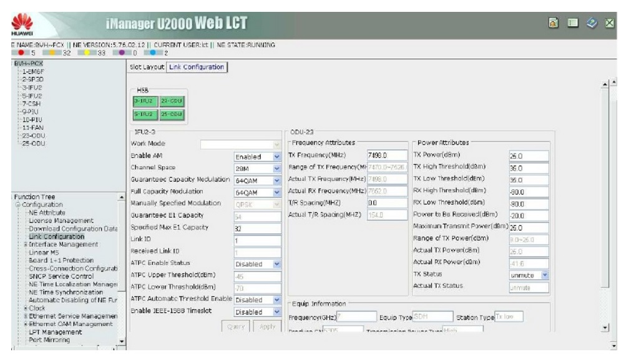Click Specified Max E1 Capacity field
644x354 pixels.
click(257, 229)
